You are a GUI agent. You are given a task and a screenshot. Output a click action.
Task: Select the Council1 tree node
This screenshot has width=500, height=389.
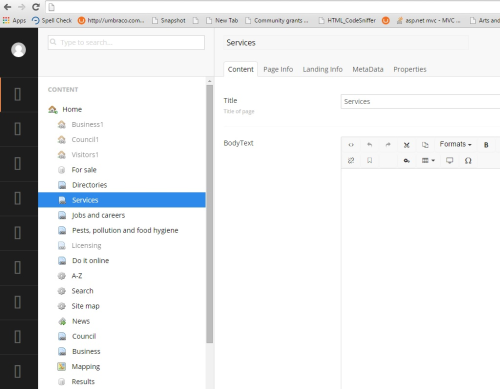click(x=85, y=139)
